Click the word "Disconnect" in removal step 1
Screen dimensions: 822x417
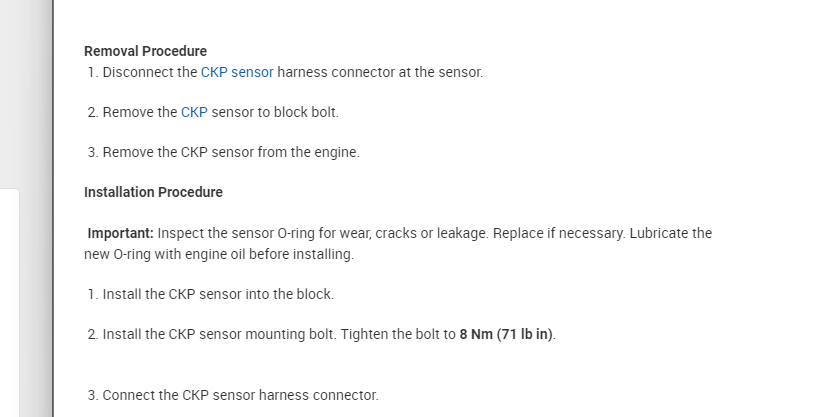click(134, 72)
